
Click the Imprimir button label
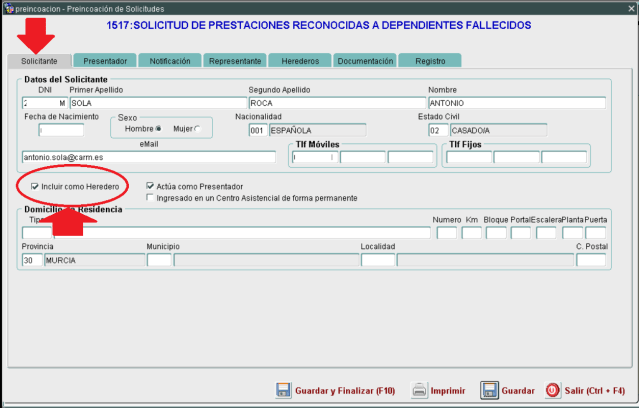pos(448,390)
